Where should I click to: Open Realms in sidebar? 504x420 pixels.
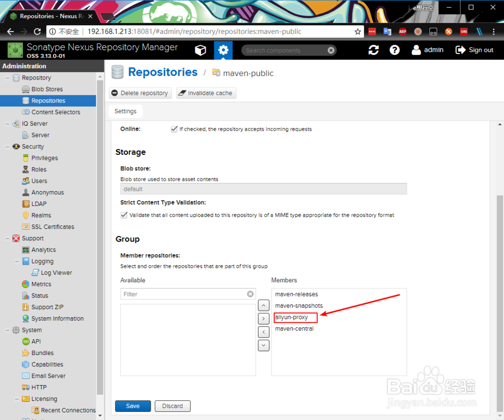tap(41, 215)
